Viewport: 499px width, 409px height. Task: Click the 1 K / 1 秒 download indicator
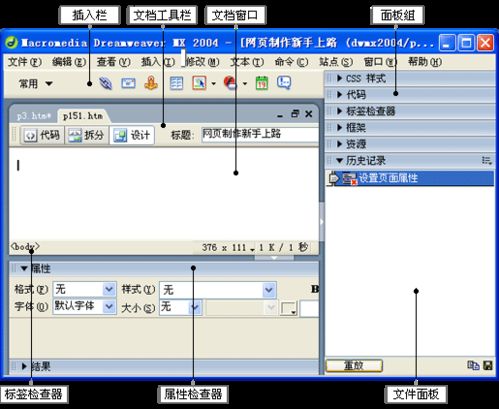[x=283, y=247]
